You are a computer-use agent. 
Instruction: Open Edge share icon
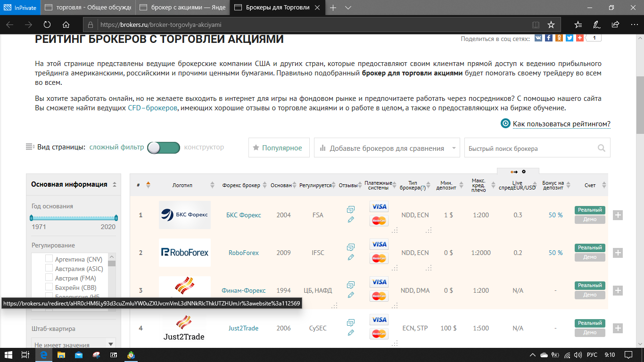(615, 25)
